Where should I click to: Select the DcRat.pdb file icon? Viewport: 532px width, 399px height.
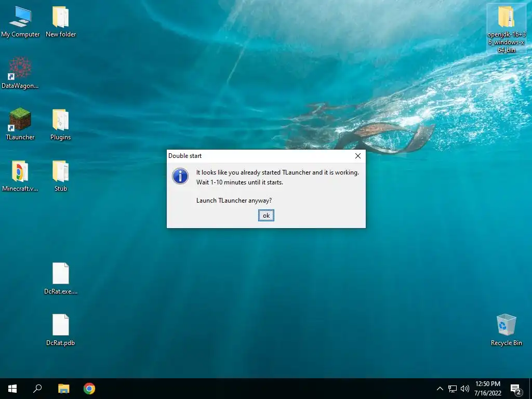pos(60,330)
